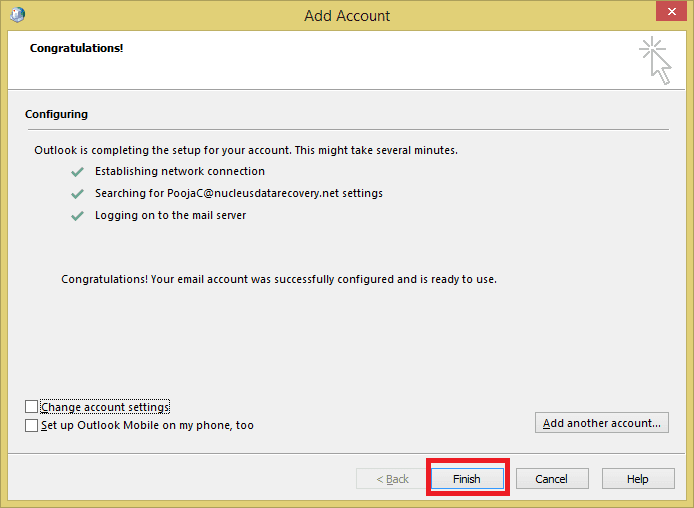Click the bold Congratulations! heading
Viewport: 694px width, 508px height.
(77, 48)
